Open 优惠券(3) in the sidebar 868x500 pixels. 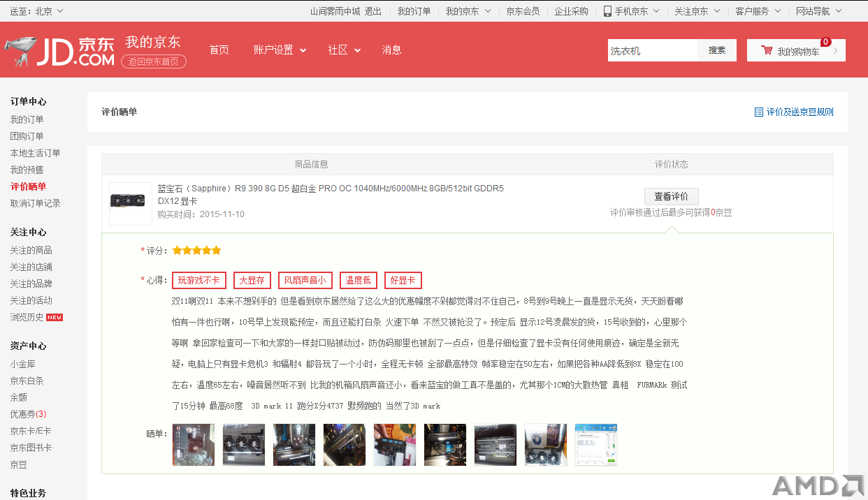point(28,414)
